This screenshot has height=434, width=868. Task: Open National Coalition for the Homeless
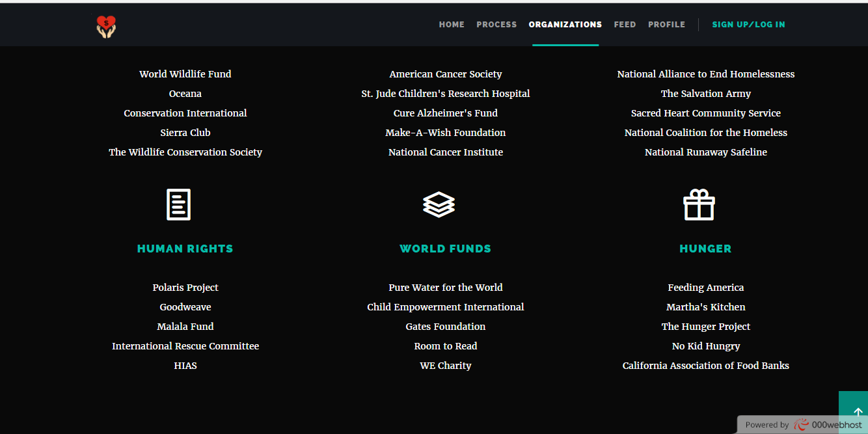click(x=706, y=133)
